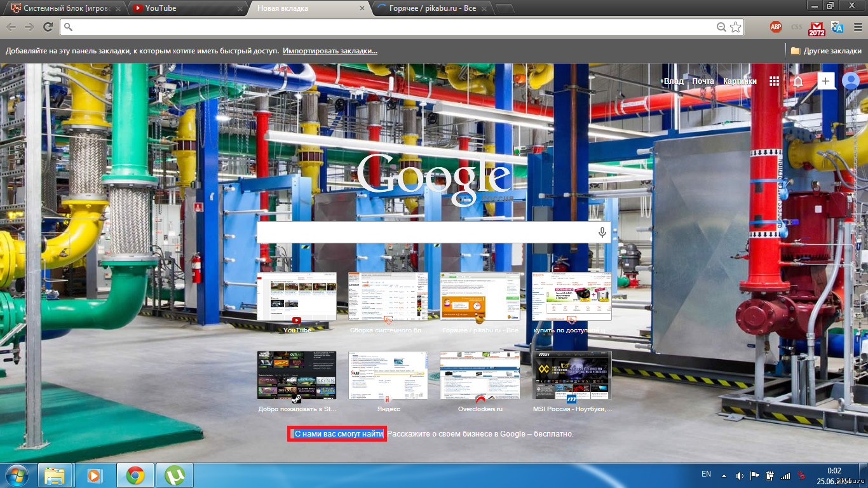The height and width of the screenshot is (488, 868).
Task: Click the CSS extension icon
Action: click(x=796, y=27)
